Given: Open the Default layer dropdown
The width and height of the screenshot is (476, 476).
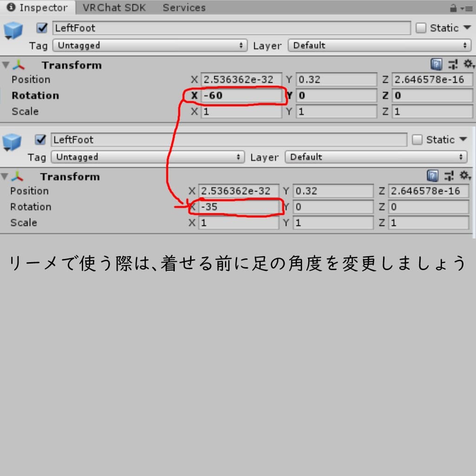Looking at the screenshot, I should pyautogui.click(x=379, y=45).
